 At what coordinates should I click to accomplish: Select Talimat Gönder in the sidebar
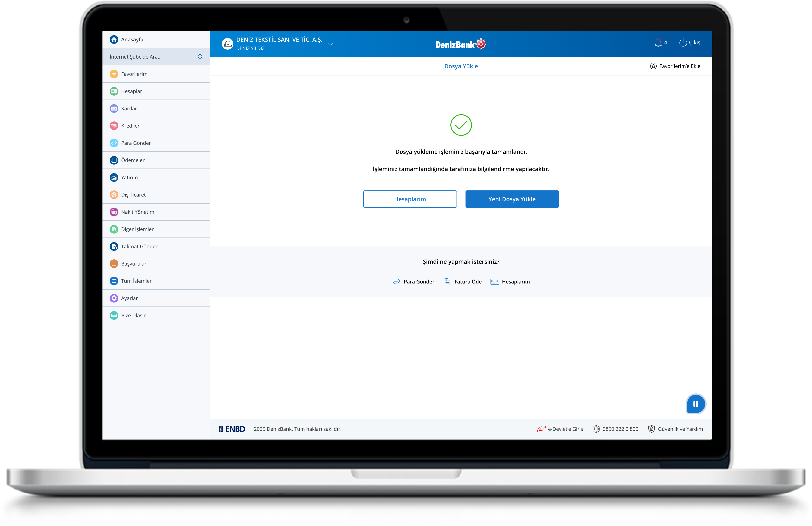click(x=139, y=246)
